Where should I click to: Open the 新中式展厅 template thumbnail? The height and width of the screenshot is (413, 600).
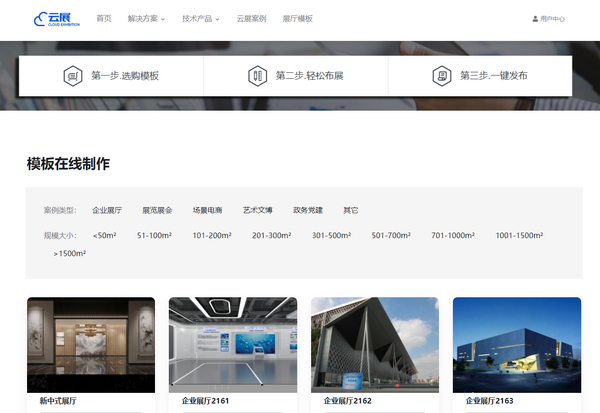[91, 343]
